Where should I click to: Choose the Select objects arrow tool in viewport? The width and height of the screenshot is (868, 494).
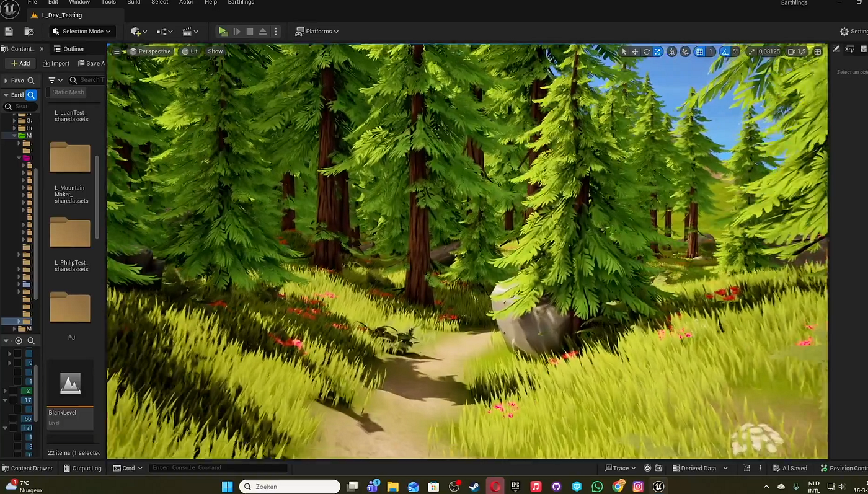[624, 51]
